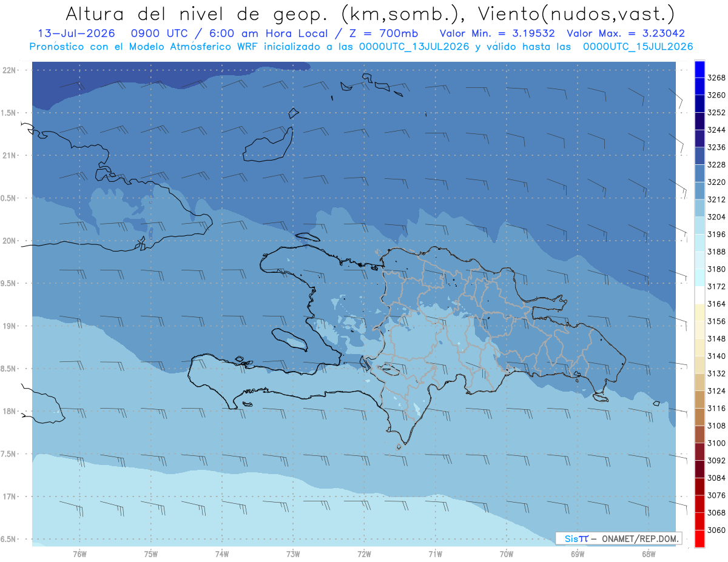This screenshot has height=562, width=728.
Task: Click the valid-until time '0000UTC_15JUL2026'
Action: point(638,47)
